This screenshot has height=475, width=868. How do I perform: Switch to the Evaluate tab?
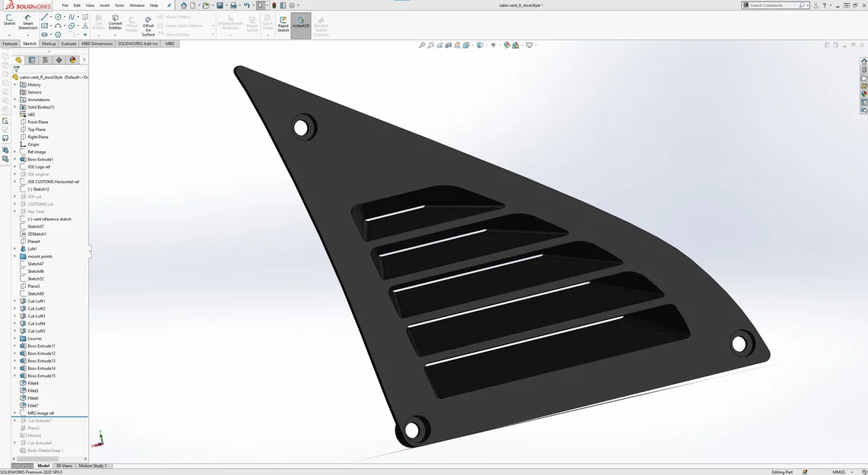point(68,43)
